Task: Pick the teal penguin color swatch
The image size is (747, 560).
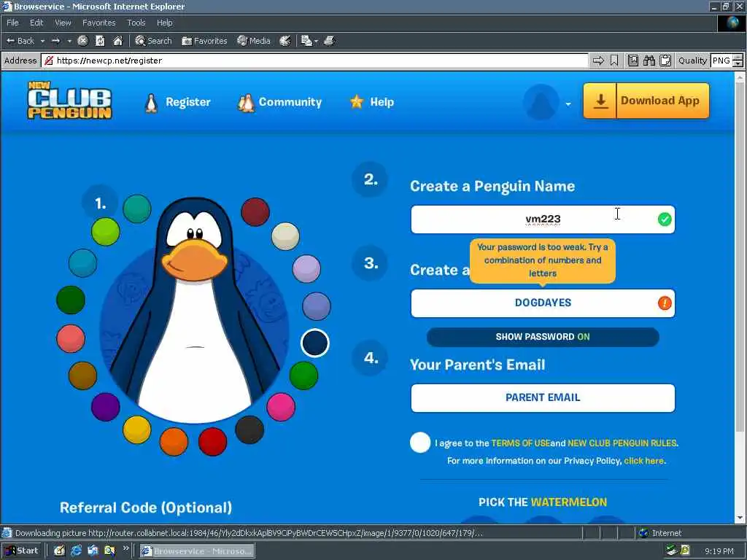Action: click(x=137, y=209)
